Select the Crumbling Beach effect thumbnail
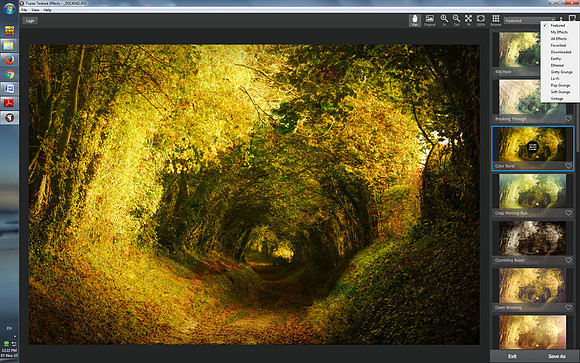580x363 pixels. (x=532, y=238)
